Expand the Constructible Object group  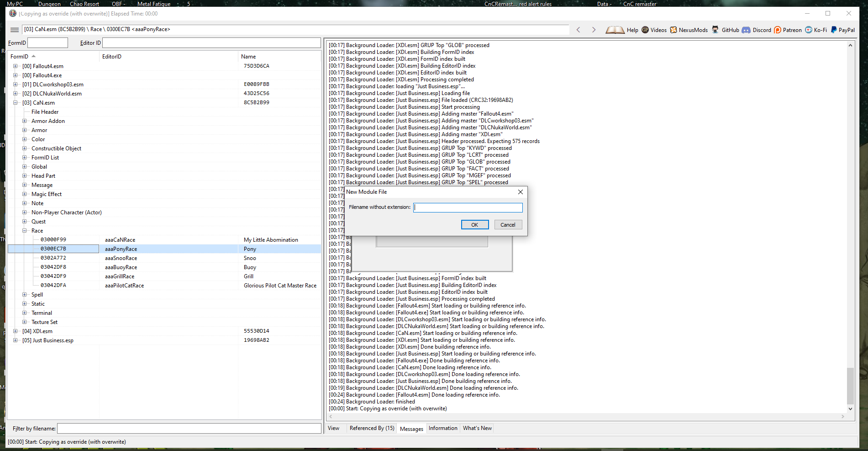(24, 149)
